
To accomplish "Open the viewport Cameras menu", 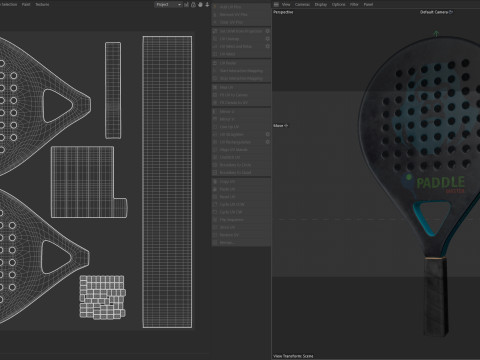I will click(302, 5).
